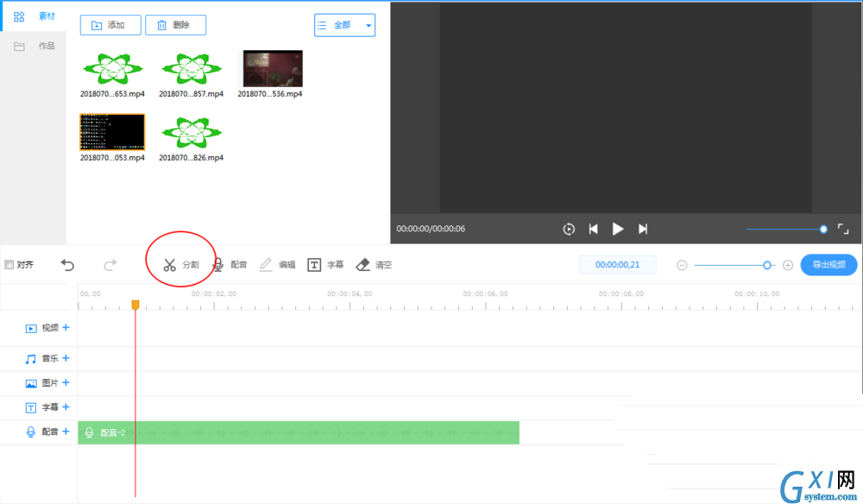Click the 编辑 edit pencil tool
Screen dimensions: 863x504
point(277,265)
